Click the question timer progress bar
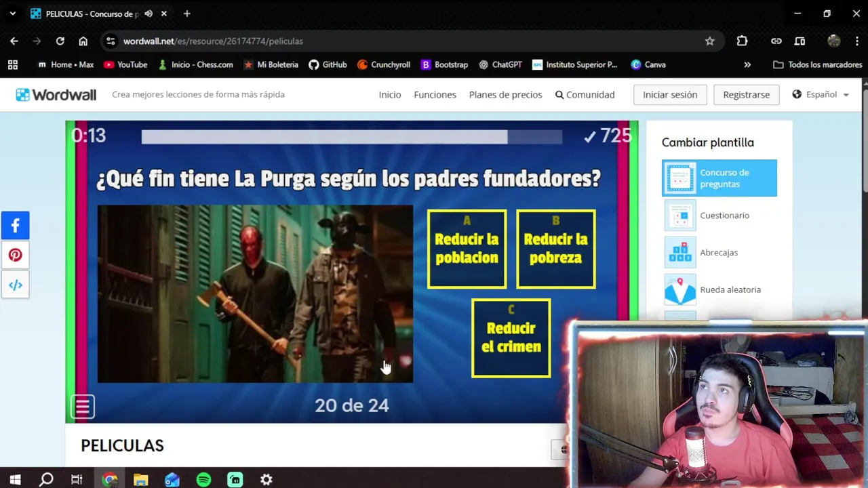Image resolution: width=868 pixels, height=488 pixels. pos(351,137)
